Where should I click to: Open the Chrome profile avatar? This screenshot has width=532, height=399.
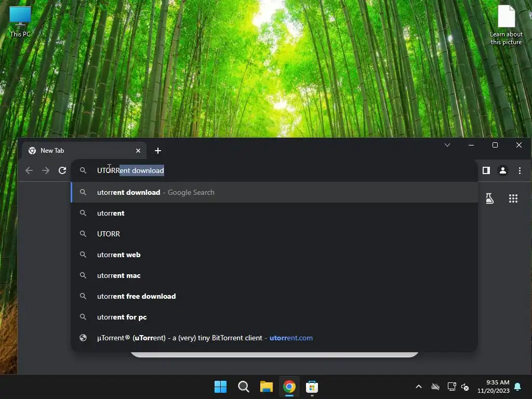point(503,170)
